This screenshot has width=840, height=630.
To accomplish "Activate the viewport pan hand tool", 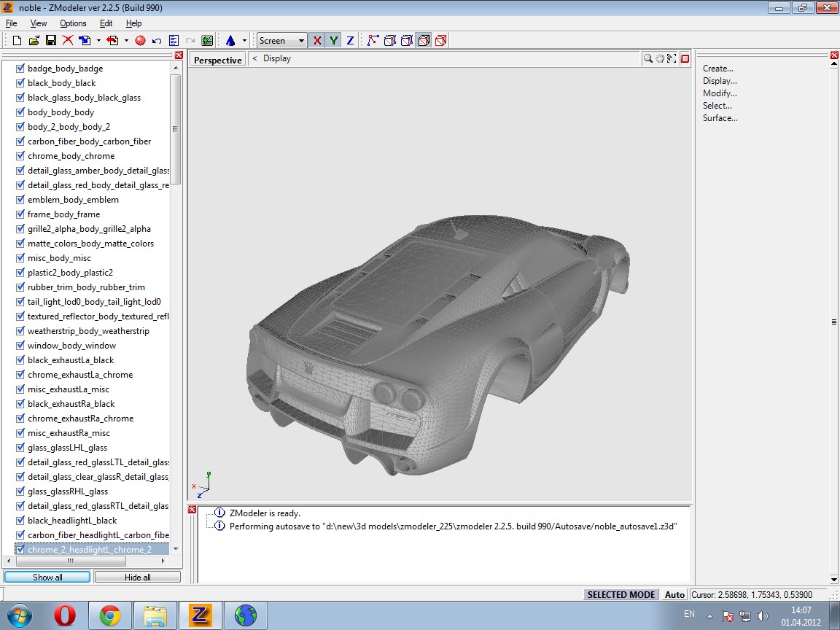I will tap(660, 58).
